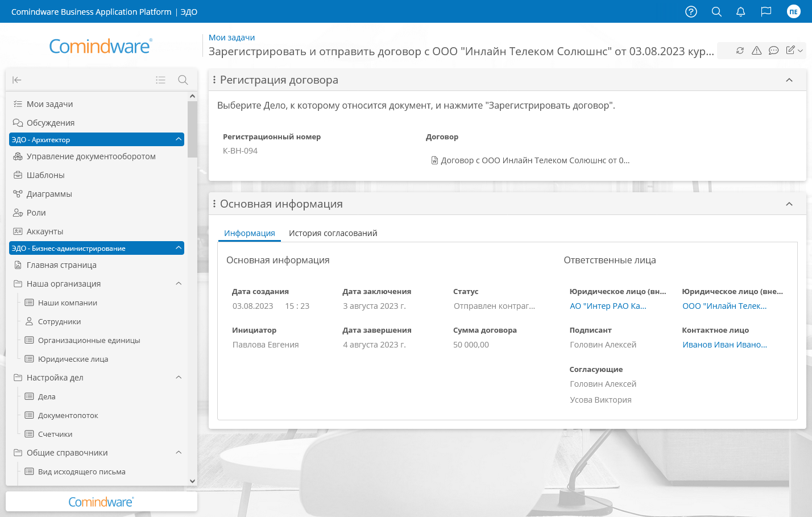The image size is (812, 517).
Task: Click initiator Павлова Евгения
Action: (x=266, y=345)
